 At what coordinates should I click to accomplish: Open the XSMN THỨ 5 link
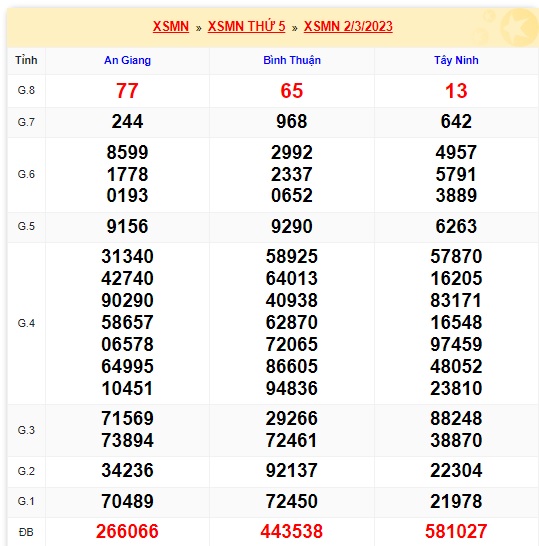coord(247,26)
